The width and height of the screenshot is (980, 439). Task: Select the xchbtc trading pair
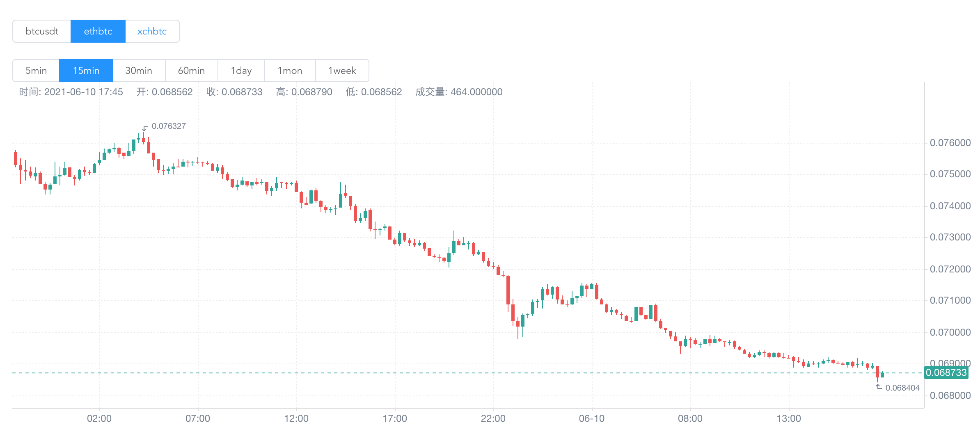(x=152, y=31)
